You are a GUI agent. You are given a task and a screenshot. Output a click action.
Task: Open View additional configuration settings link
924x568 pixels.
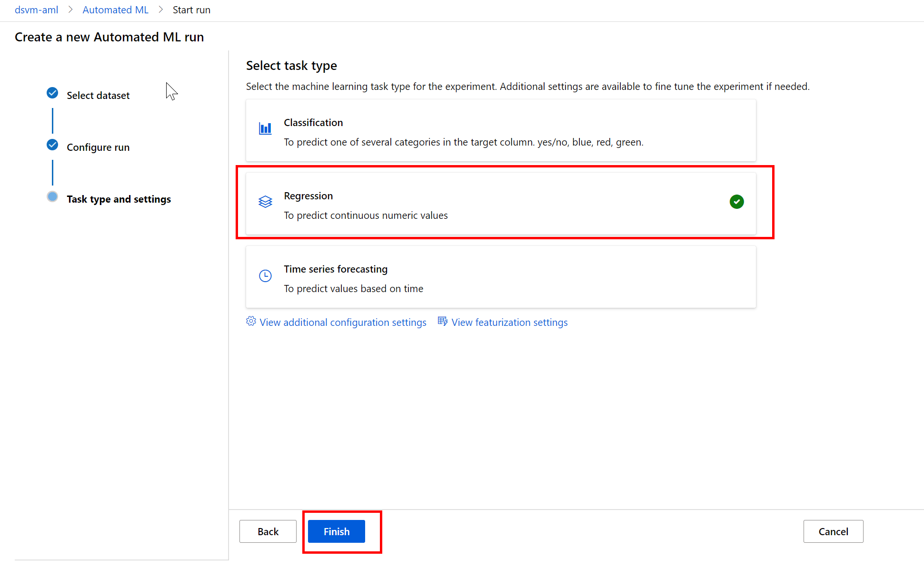coord(343,323)
